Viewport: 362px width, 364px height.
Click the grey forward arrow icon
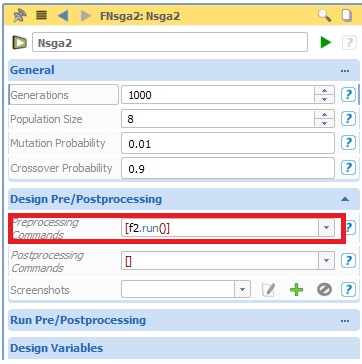point(86,16)
